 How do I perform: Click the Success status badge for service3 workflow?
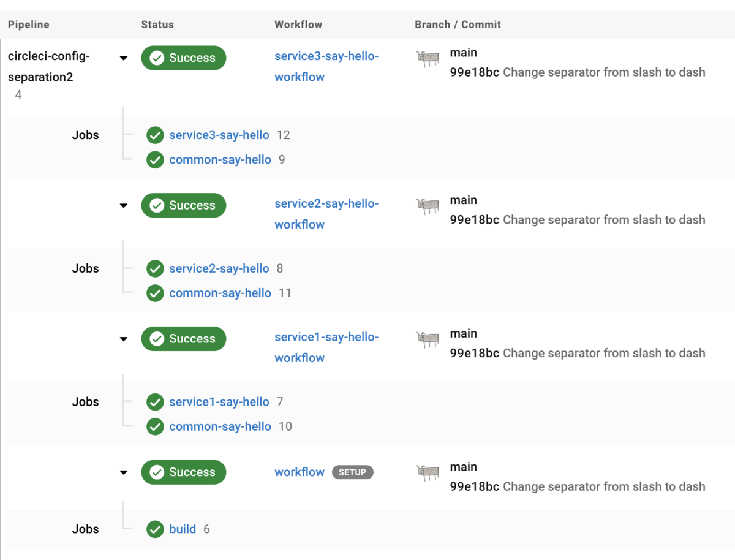[x=184, y=58]
